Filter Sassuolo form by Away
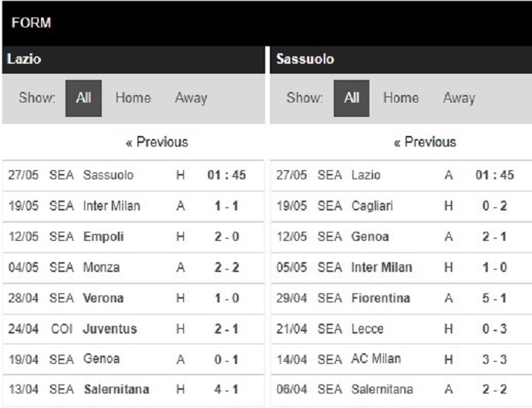Viewport: 532px width, 408px height. pos(459,98)
